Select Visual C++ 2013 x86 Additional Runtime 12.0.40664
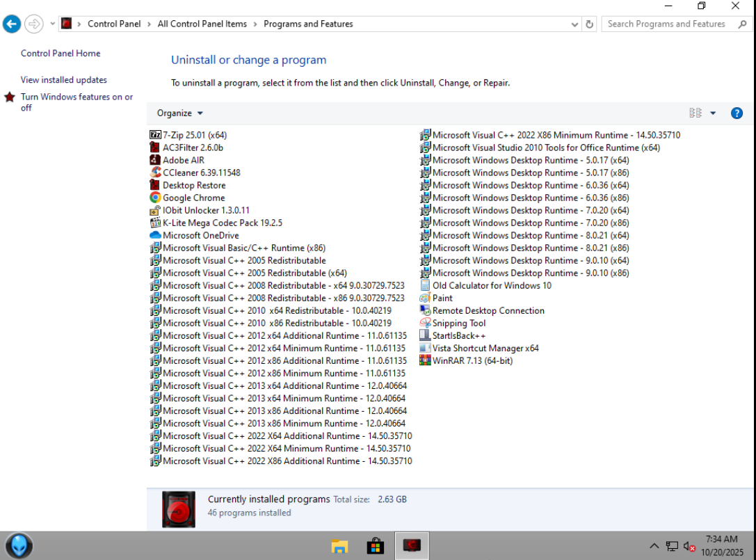 (x=279, y=411)
